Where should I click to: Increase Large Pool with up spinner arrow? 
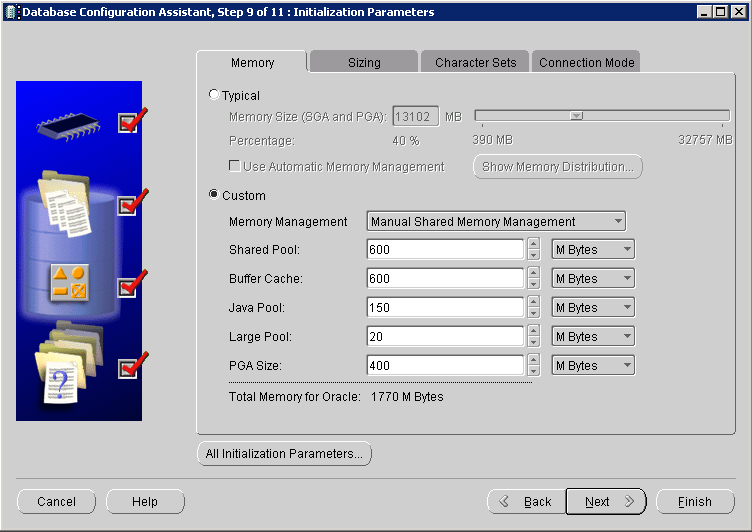(x=533, y=331)
